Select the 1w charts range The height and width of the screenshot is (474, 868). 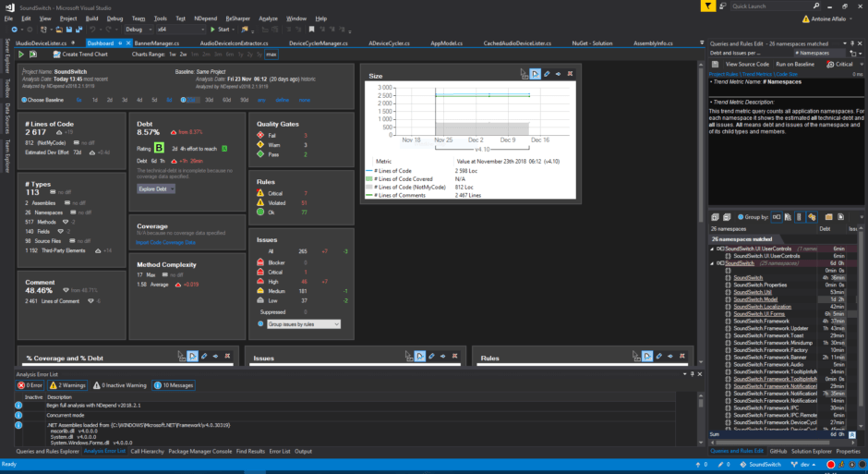coord(173,55)
